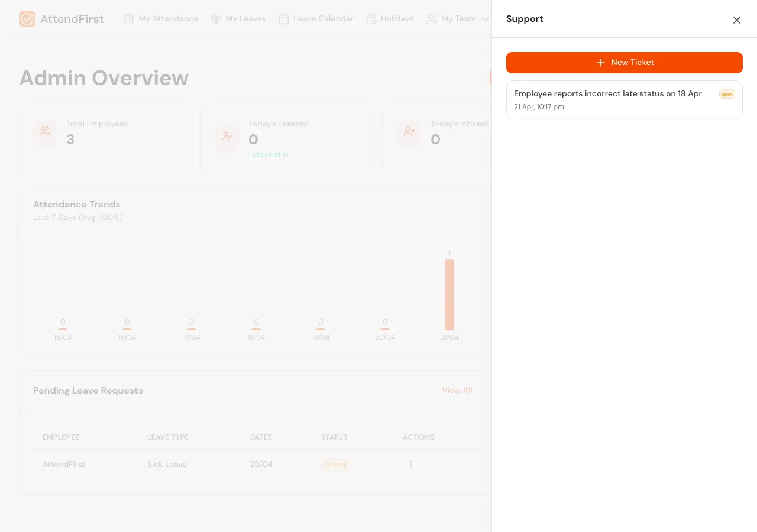Viewport: 757px width, 532px height.
Task: Open the Leave Calendar icon
Action: [286, 18]
